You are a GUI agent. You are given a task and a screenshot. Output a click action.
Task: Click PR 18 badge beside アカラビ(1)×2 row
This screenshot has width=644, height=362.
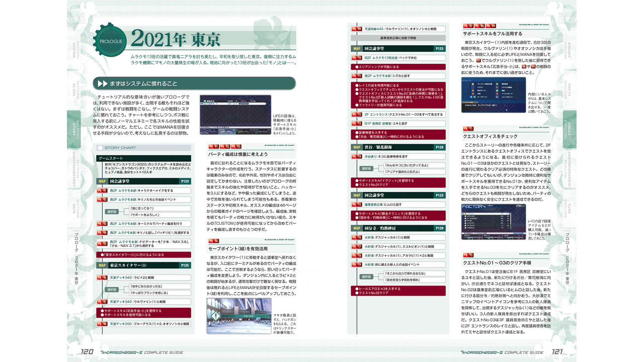pyautogui.click(x=356, y=255)
